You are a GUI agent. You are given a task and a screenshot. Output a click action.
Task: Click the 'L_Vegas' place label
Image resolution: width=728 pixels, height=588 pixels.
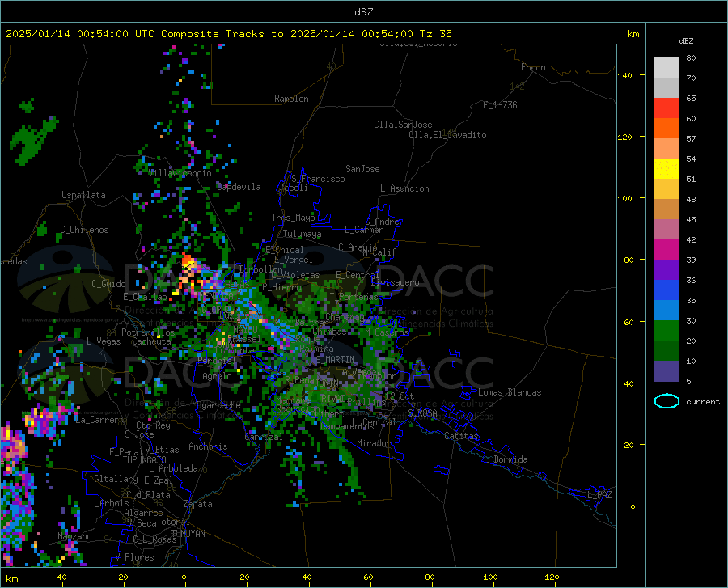(104, 341)
